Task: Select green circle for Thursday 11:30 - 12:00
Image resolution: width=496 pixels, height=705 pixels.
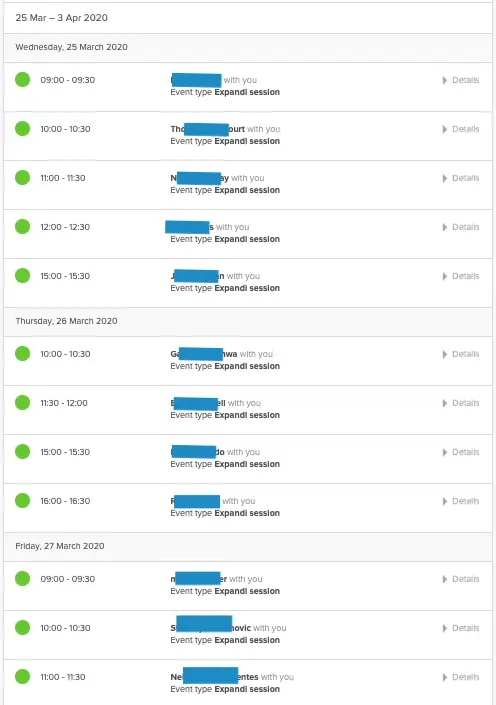Action: (22, 402)
